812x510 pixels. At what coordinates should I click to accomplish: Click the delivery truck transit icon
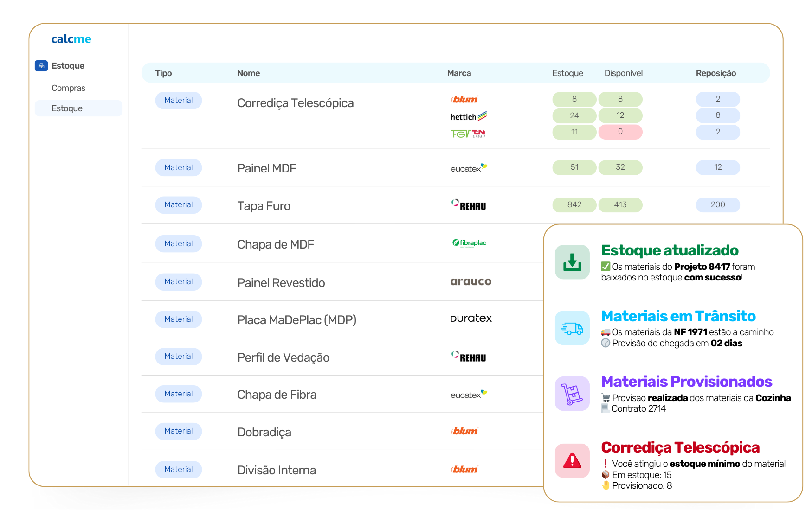(572, 328)
